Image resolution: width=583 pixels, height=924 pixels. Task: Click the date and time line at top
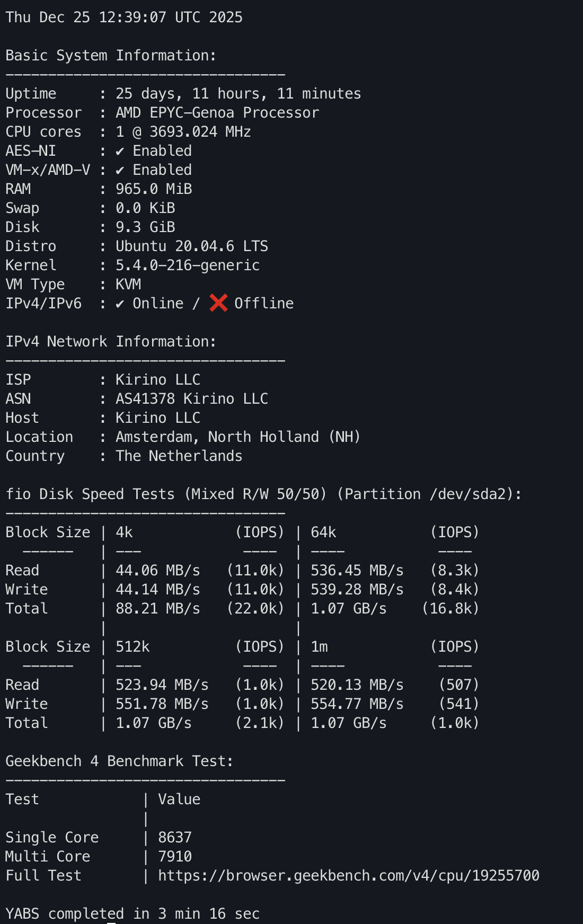tap(123, 17)
